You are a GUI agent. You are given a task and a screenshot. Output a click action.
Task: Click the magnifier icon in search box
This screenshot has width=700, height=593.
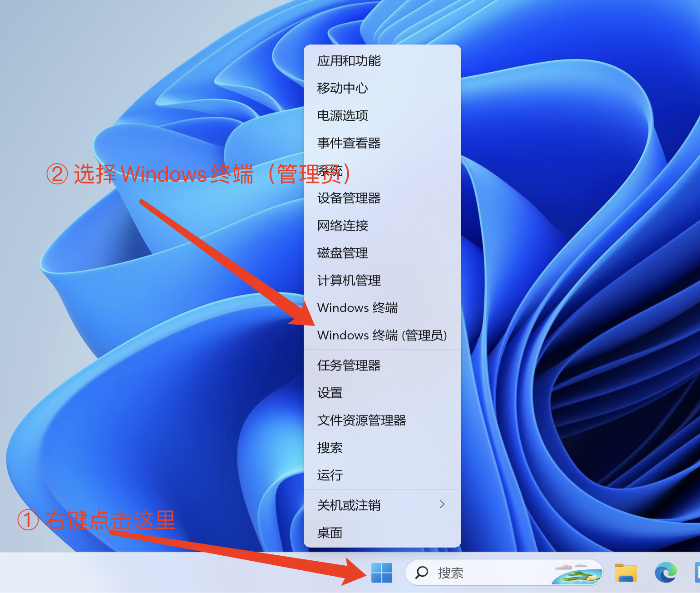[422, 573]
